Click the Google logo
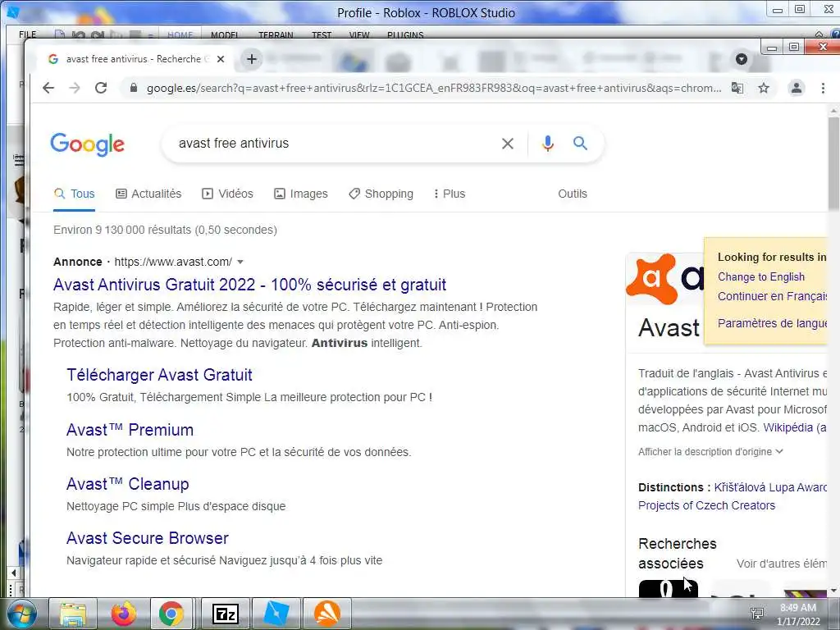 [87, 144]
